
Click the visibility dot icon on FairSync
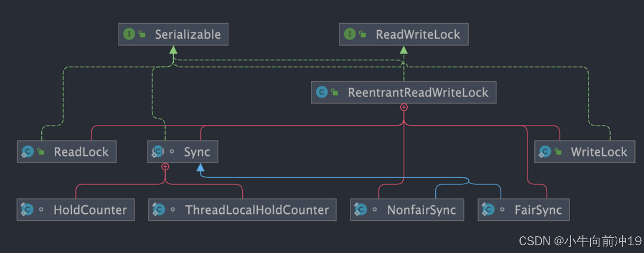(x=502, y=210)
